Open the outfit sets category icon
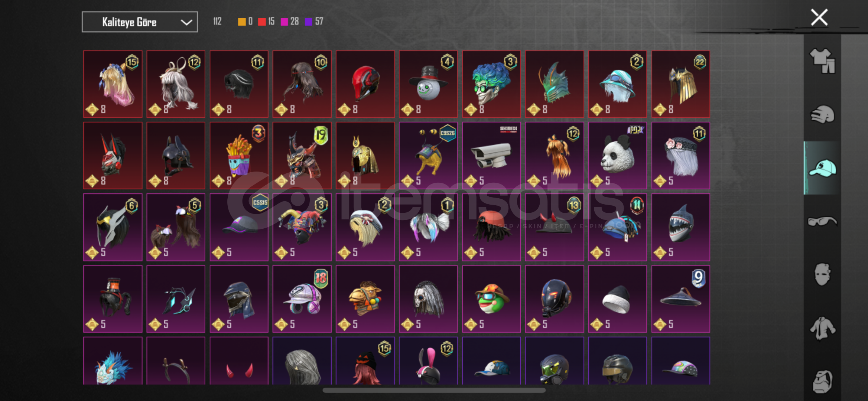 (x=822, y=61)
